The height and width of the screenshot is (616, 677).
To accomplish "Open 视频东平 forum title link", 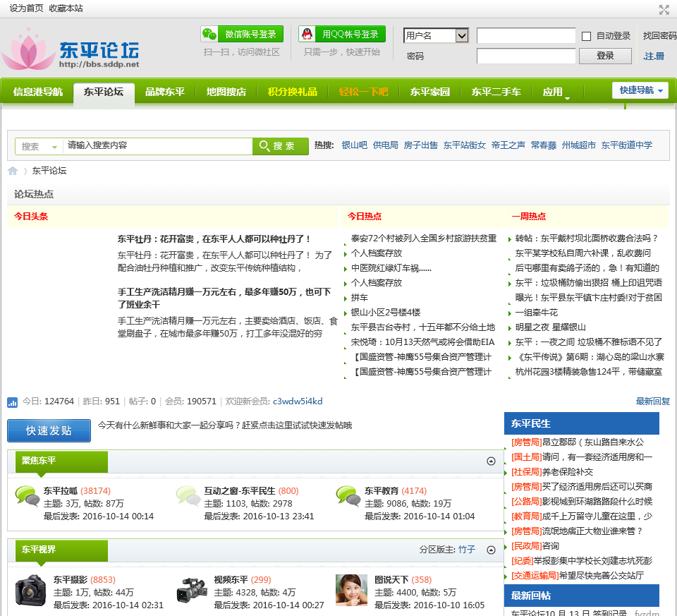I will tap(231, 580).
